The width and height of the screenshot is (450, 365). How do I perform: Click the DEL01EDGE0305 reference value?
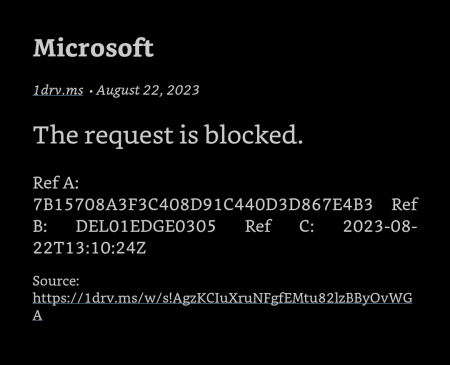pyautogui.click(x=146, y=227)
